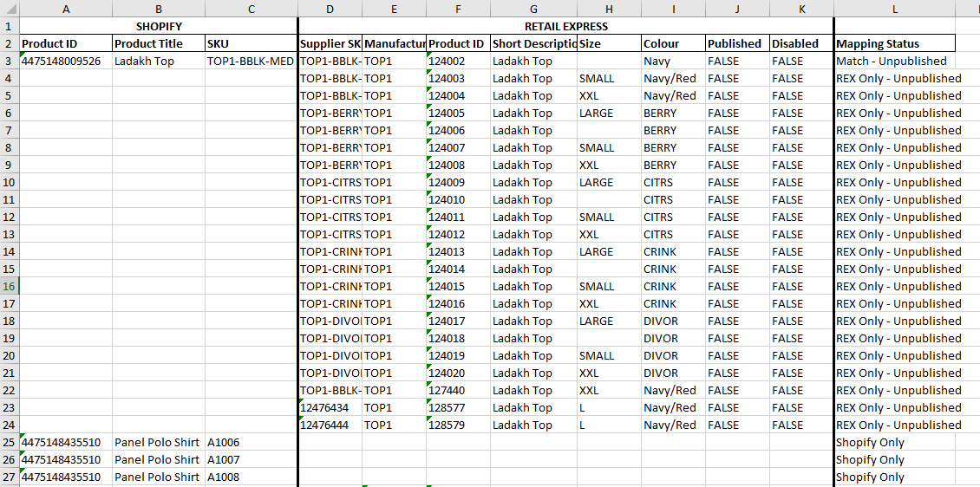Select column L header

pos(895,9)
